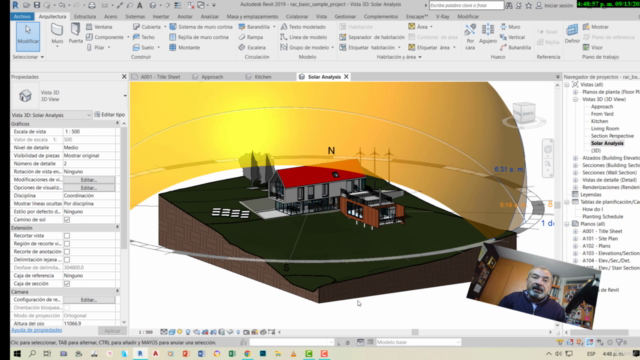The width and height of the screenshot is (640, 360).
Task: Expand Habitación y área panel dropdown
Action: tap(399, 57)
